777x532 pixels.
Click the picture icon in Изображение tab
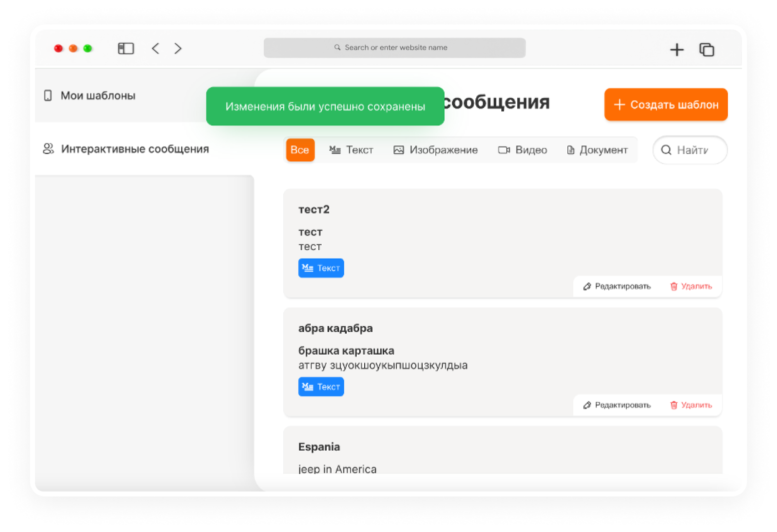point(398,150)
